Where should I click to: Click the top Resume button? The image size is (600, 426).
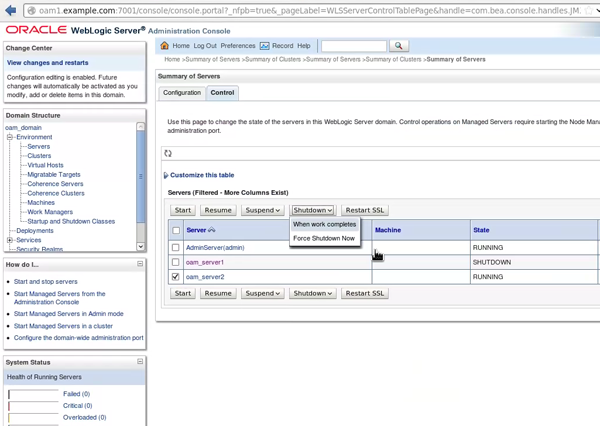click(218, 210)
